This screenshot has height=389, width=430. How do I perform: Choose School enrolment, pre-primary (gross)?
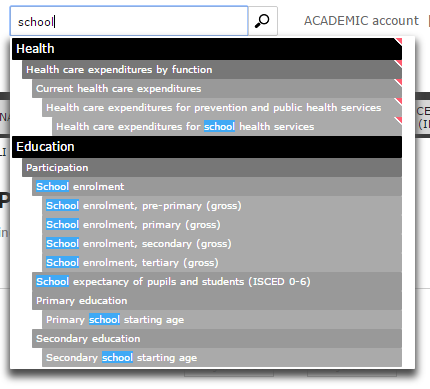point(222,206)
